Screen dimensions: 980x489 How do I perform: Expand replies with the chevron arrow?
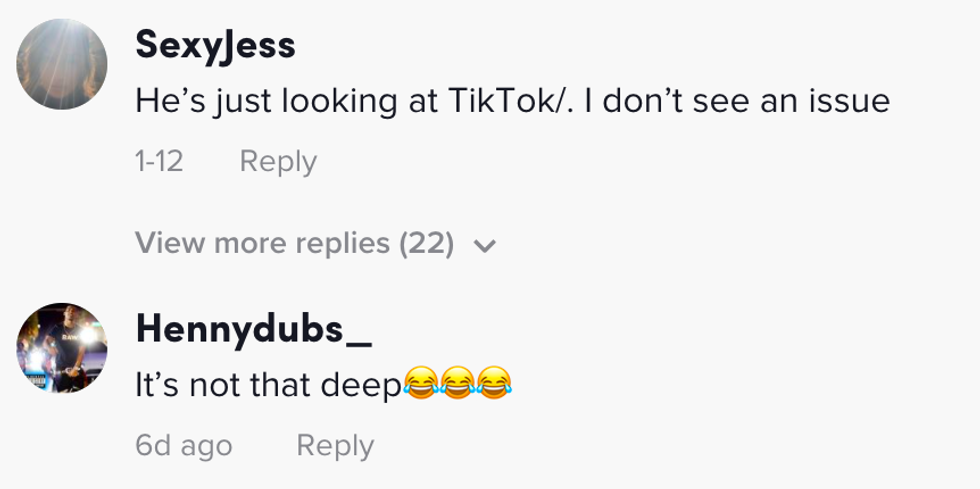(x=485, y=245)
